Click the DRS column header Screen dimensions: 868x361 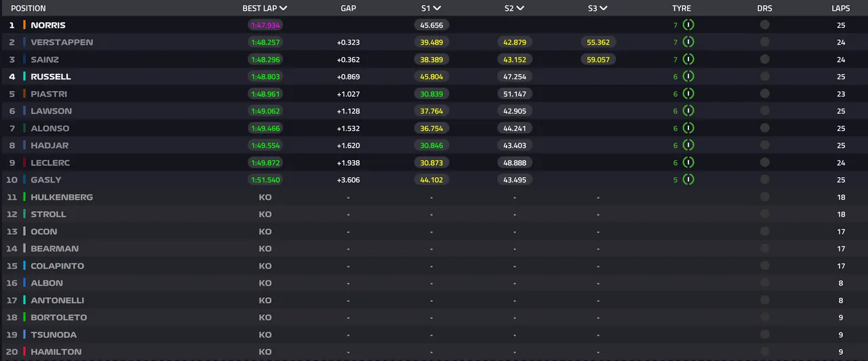765,8
